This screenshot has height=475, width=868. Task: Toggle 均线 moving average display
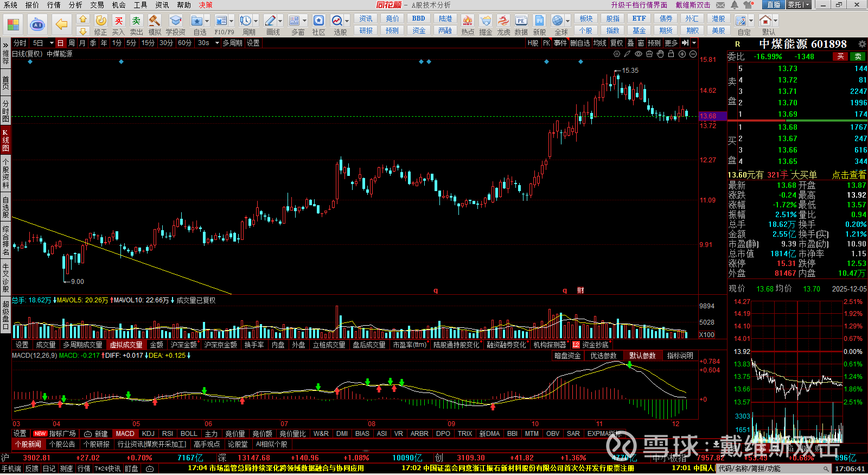coord(599,43)
